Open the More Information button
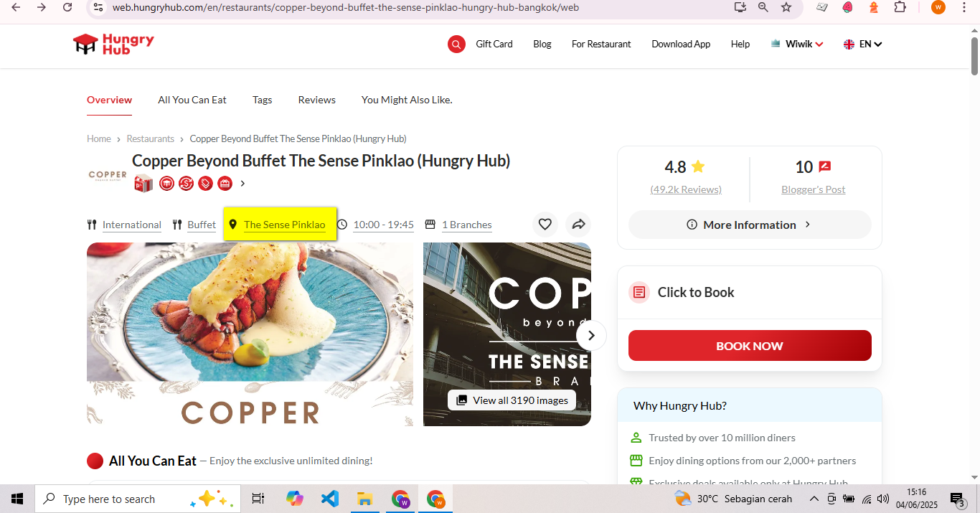Image resolution: width=980 pixels, height=513 pixels. 750,225
